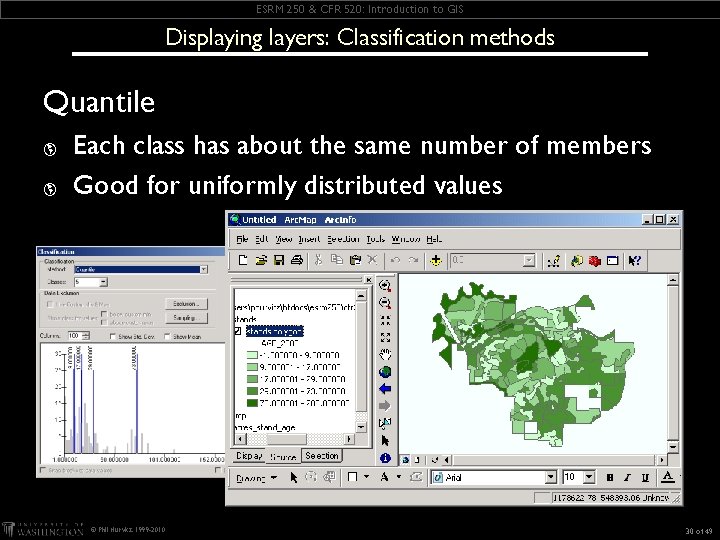Screen dimensions: 720x540
Task: Switch to the Selection tab
Action: pyautogui.click(x=321, y=456)
